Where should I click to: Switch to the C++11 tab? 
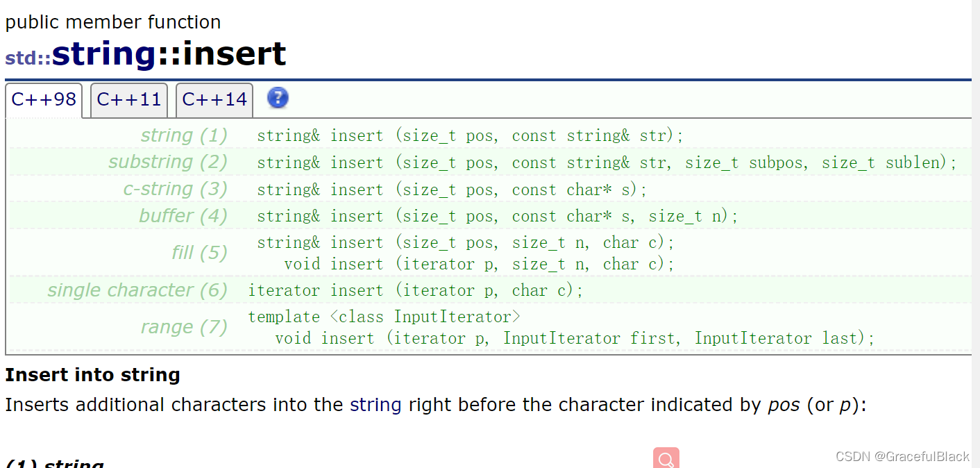pyautogui.click(x=129, y=100)
